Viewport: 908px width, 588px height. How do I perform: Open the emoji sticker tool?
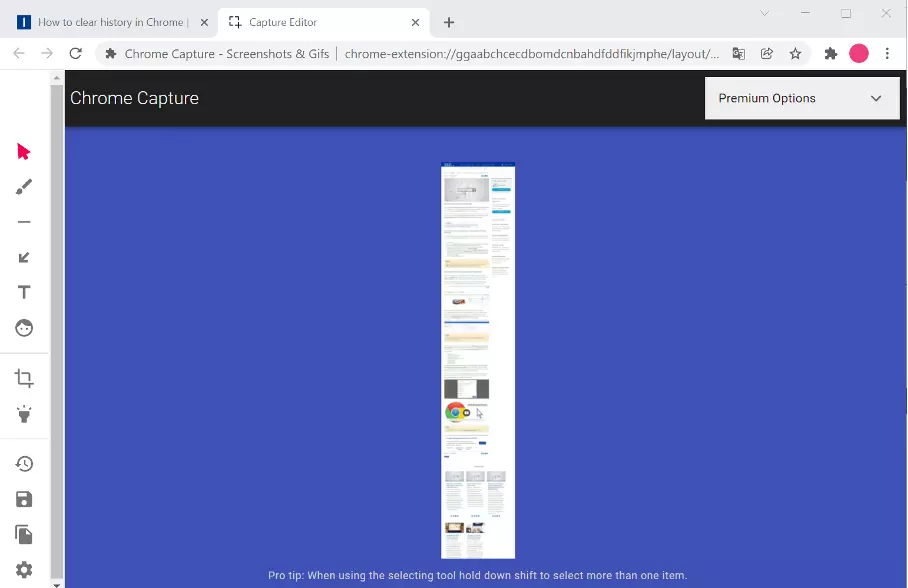pos(24,328)
